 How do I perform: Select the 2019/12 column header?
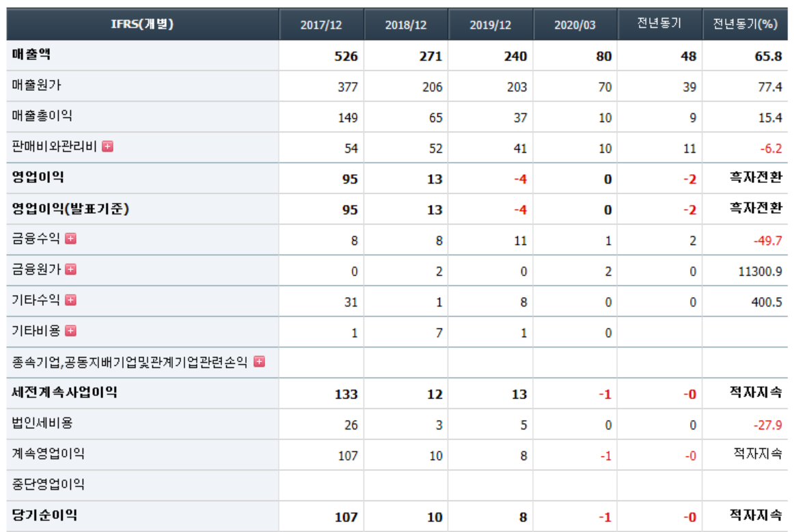click(490, 24)
